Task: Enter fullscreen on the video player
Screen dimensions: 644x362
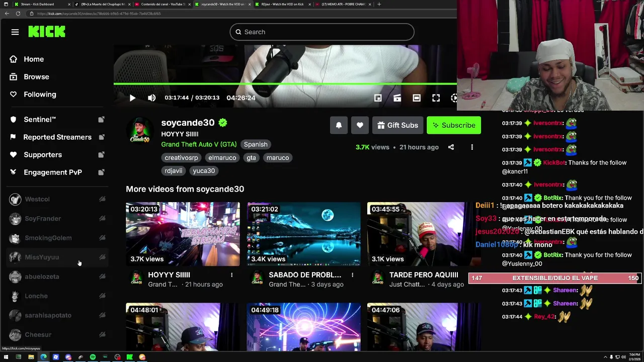Action: tap(436, 98)
